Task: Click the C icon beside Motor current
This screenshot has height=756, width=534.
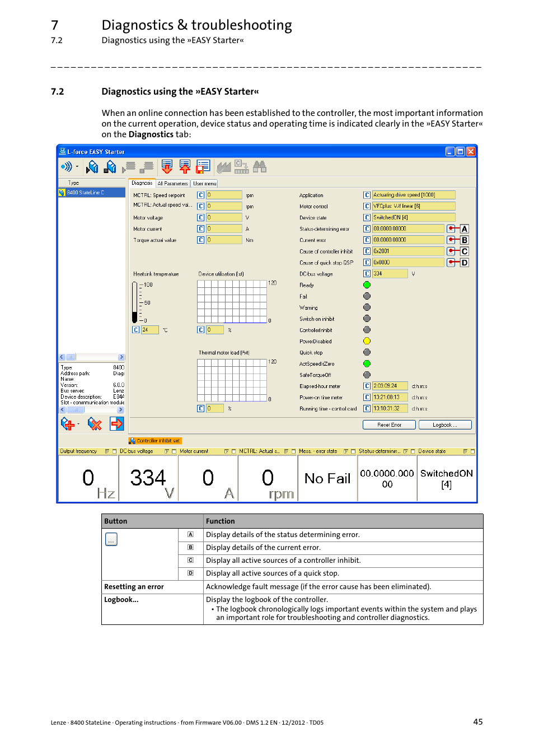Action: 200,229
